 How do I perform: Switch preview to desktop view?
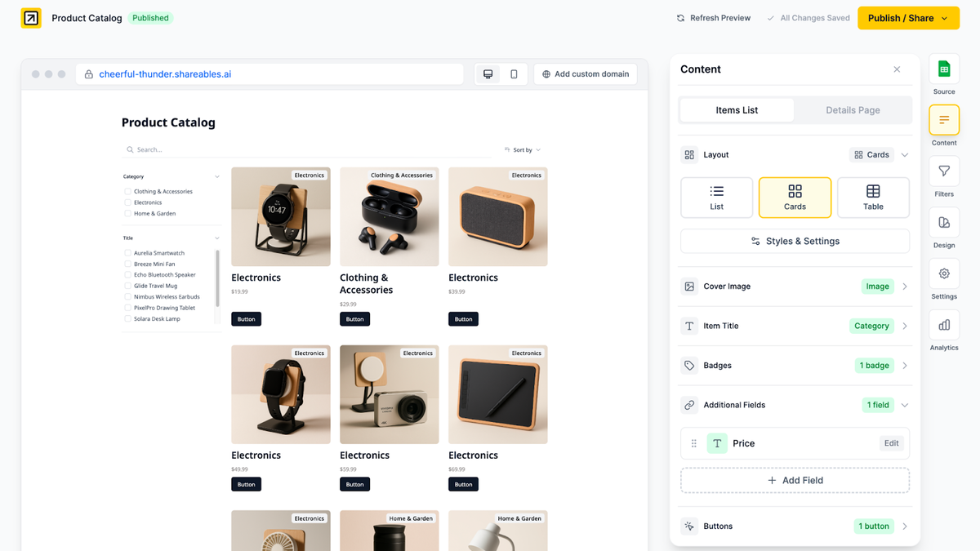pos(488,73)
